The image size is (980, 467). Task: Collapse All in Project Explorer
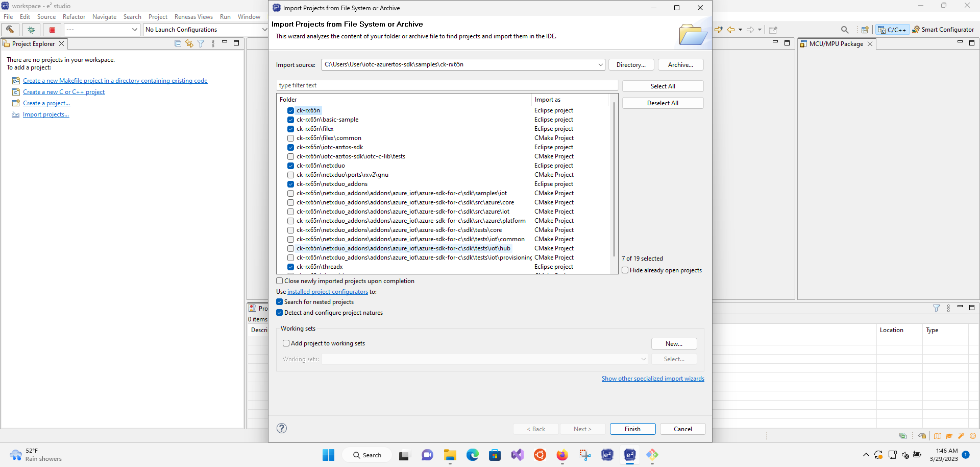pos(178,44)
